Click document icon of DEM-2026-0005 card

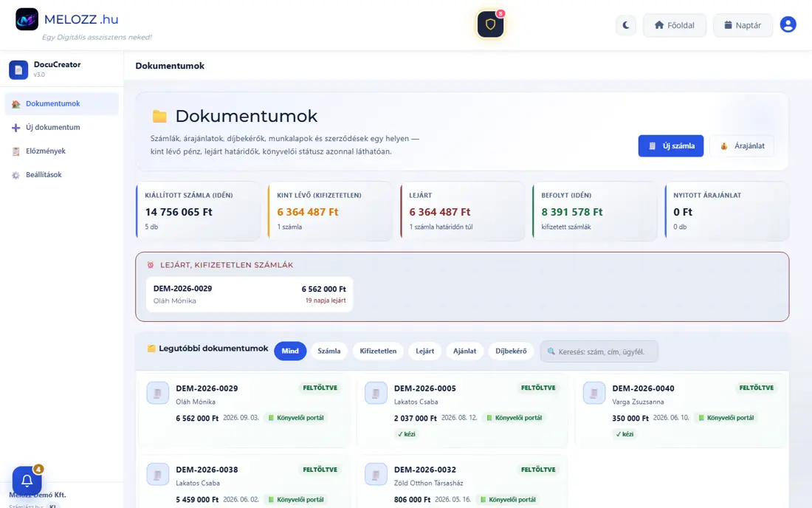coord(376,393)
